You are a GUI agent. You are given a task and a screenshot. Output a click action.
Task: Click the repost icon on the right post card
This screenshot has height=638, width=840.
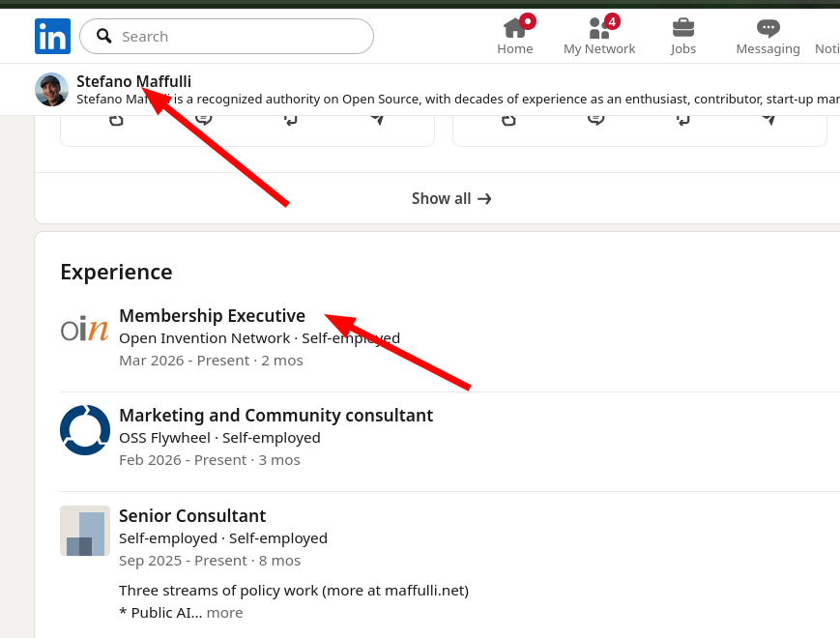pyautogui.click(x=682, y=120)
